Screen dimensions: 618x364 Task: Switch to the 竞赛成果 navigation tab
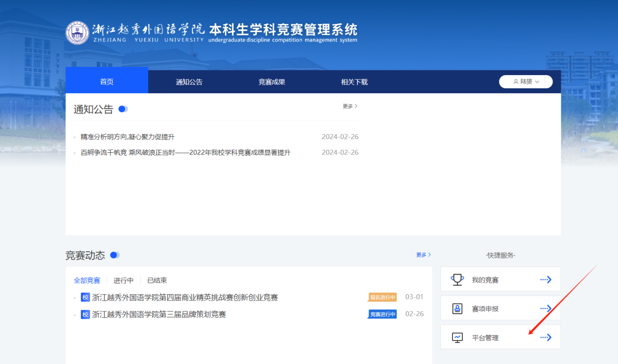(272, 82)
